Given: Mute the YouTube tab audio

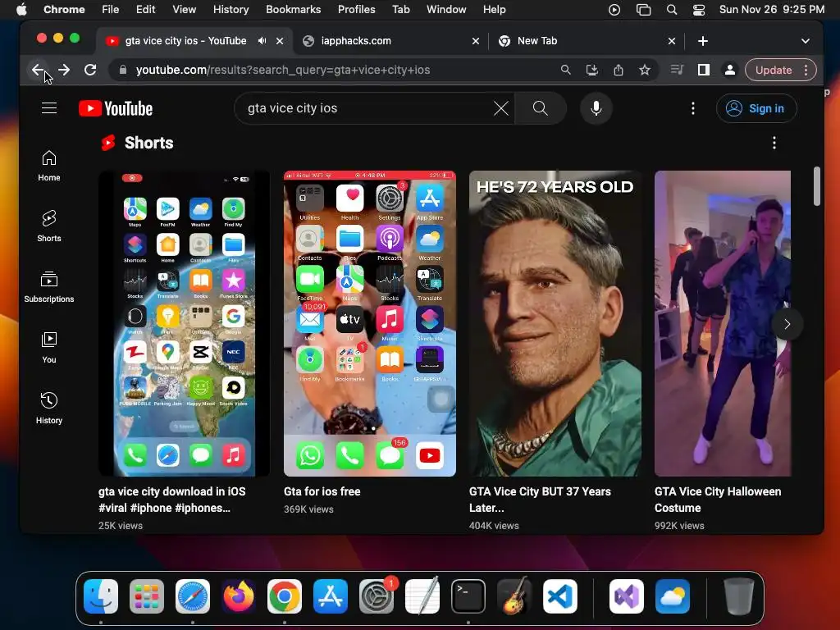Looking at the screenshot, I should [262, 41].
